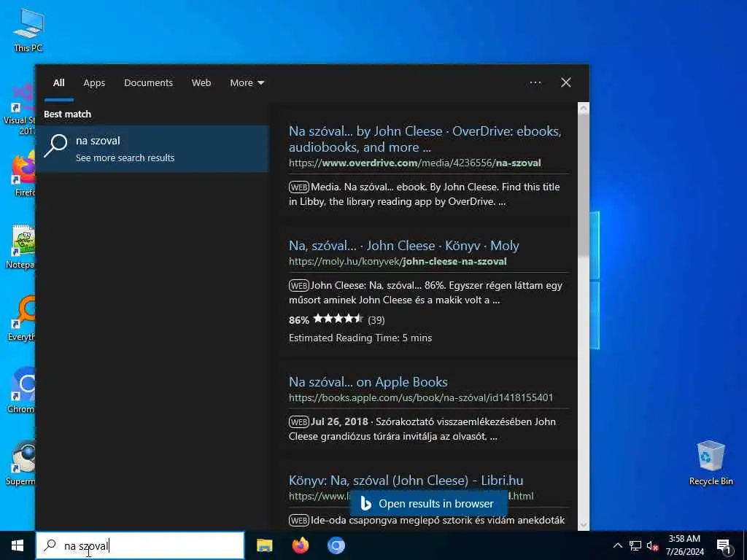Open the Moly John Cleese result link
This screenshot has height=560, width=747.
(403, 246)
